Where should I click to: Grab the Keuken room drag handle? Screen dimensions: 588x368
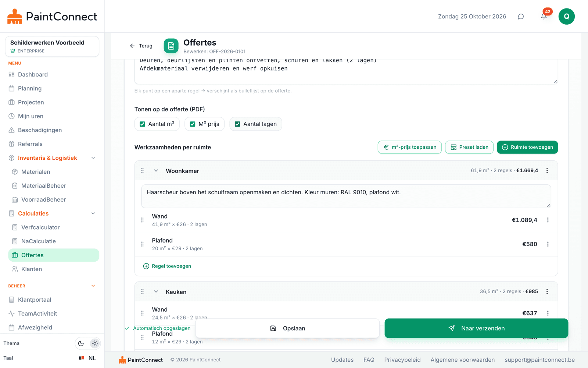tap(142, 292)
